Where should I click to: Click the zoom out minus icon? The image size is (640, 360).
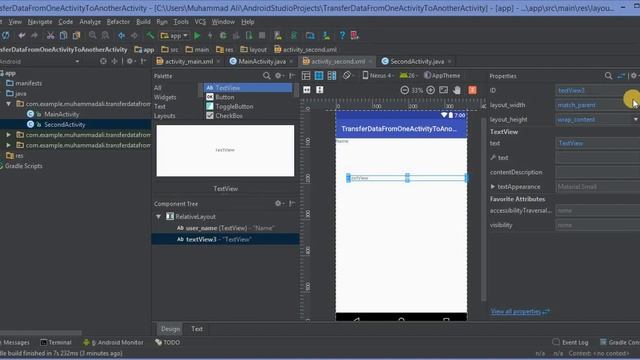404,90
